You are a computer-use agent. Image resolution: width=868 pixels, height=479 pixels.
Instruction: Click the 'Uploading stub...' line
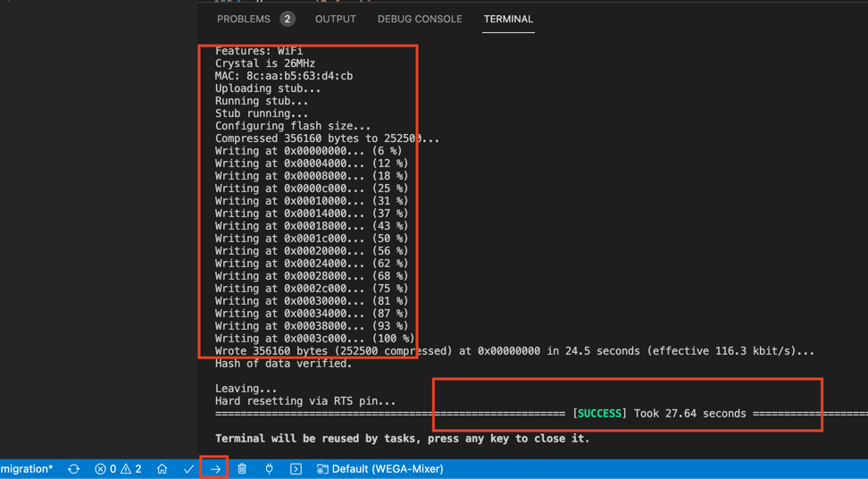point(268,88)
